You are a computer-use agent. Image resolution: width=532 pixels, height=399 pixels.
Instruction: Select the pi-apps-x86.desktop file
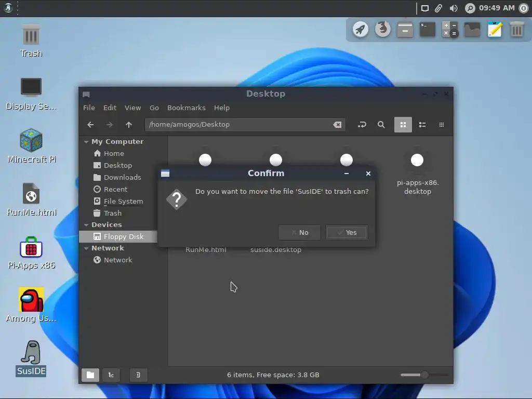coord(417,173)
